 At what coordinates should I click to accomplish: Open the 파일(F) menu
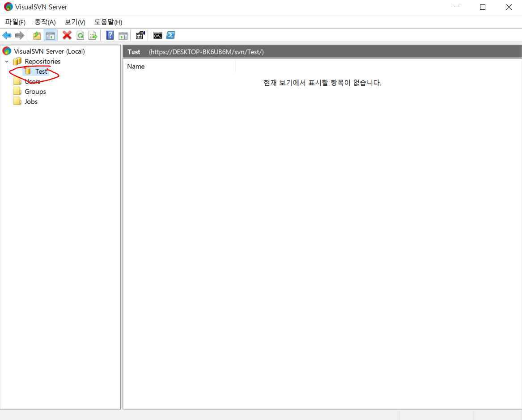(15, 22)
